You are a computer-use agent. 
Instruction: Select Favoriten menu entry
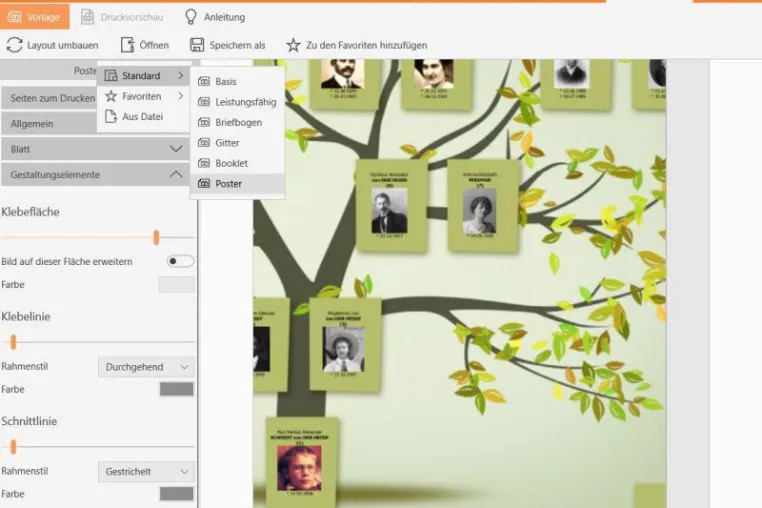[143, 96]
